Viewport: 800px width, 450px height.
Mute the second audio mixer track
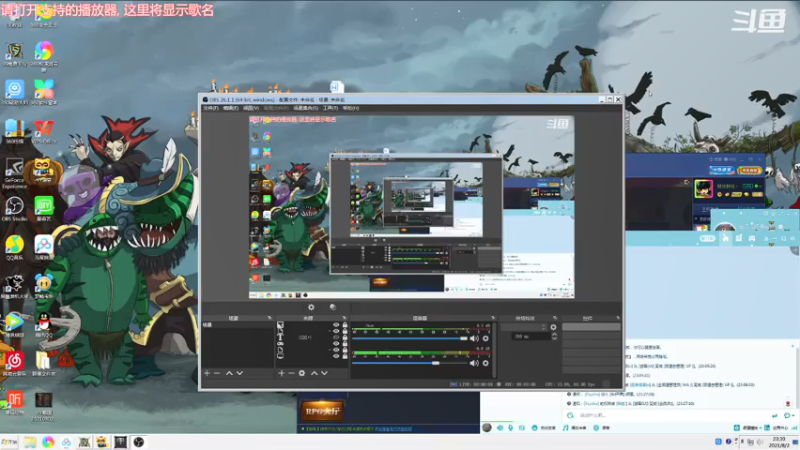[x=474, y=363]
